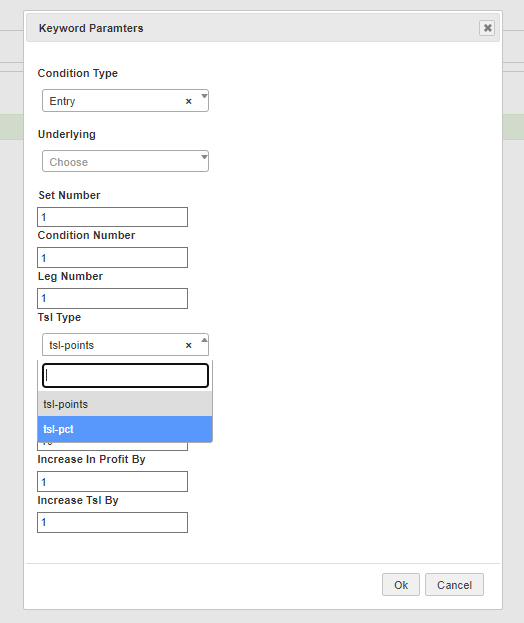
Task: Click the Underlying field label
Action: [x=67, y=134]
